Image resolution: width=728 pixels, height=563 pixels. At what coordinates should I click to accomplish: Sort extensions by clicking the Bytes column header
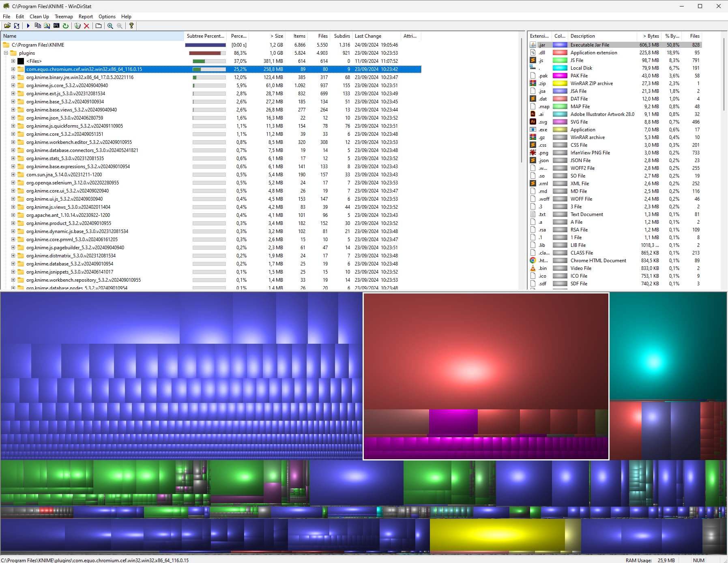pyautogui.click(x=651, y=36)
